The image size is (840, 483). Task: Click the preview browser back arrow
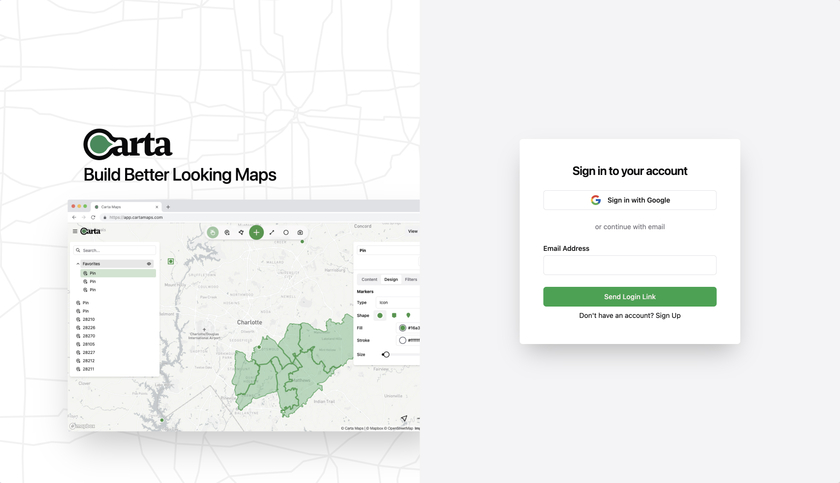74,217
